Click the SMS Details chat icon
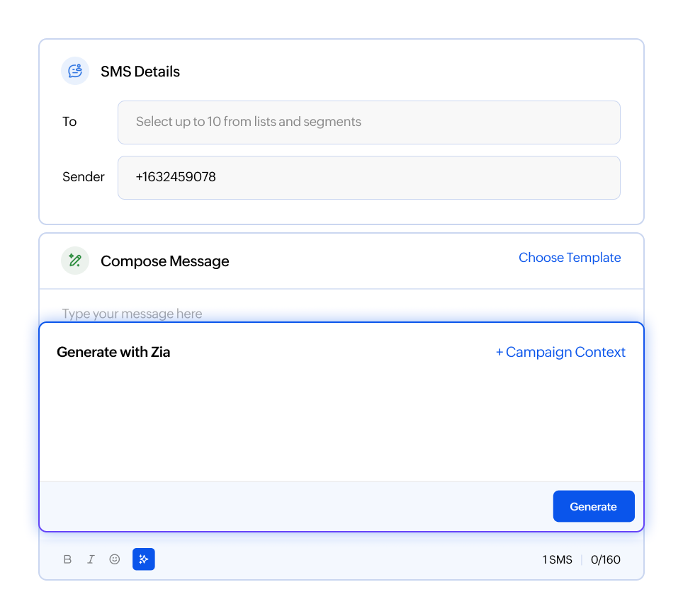683x616 pixels. (x=75, y=71)
